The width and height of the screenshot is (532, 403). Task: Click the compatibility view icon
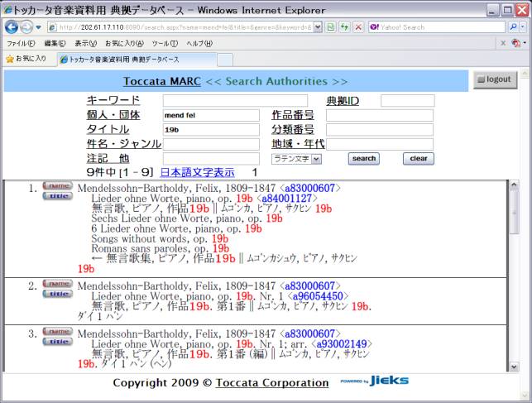(x=330, y=27)
